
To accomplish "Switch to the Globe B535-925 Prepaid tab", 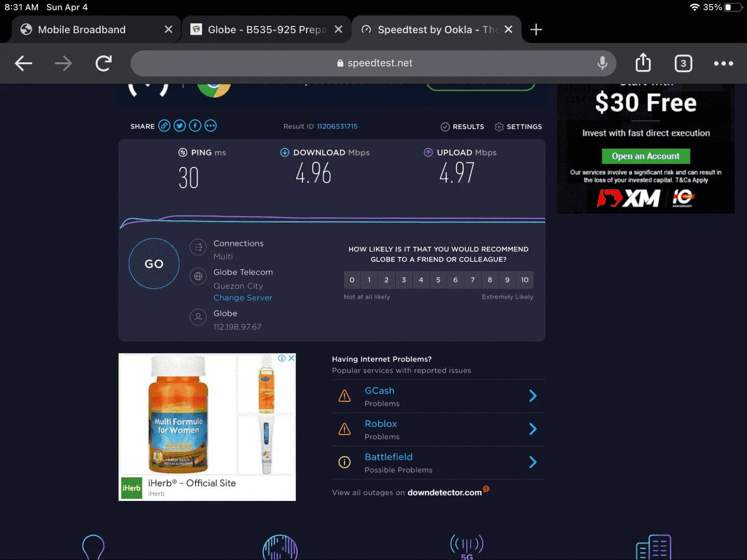I will pyautogui.click(x=266, y=30).
